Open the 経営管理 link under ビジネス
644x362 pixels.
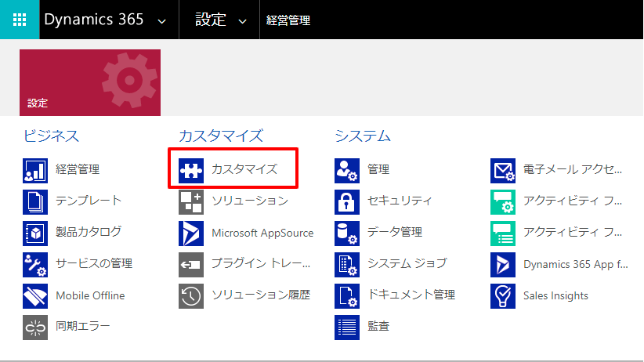[x=78, y=169]
